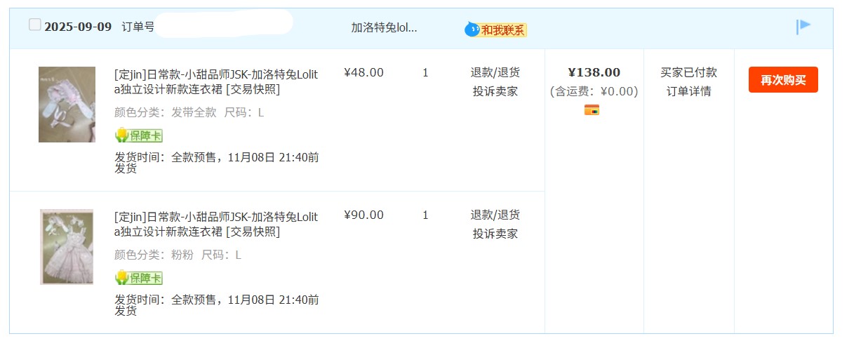Click the payment card icon under total price
This screenshot has width=868, height=341.
(592, 109)
